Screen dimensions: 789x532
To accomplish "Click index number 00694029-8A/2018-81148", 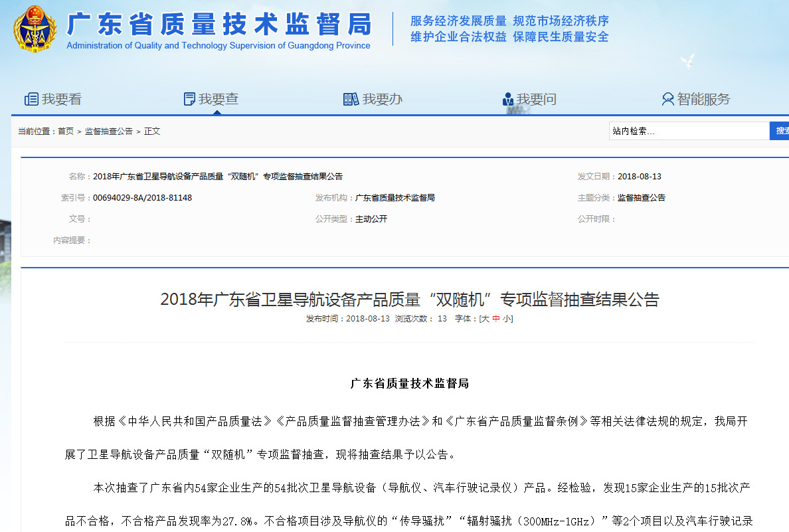I will tap(142, 198).
